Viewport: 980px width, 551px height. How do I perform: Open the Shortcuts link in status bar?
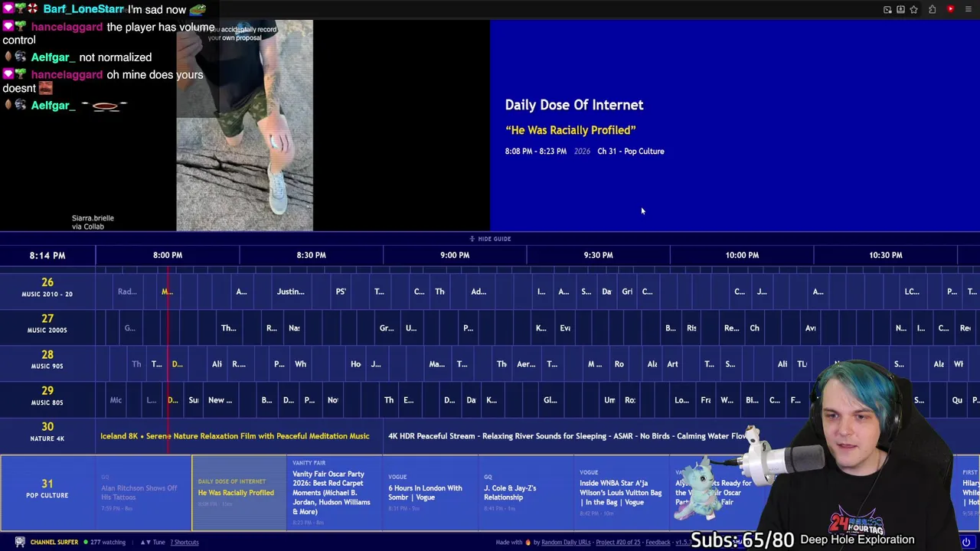point(185,542)
